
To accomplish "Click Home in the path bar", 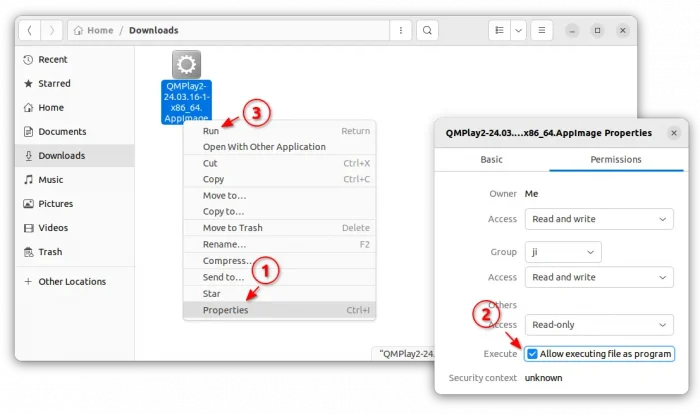I will click(100, 30).
